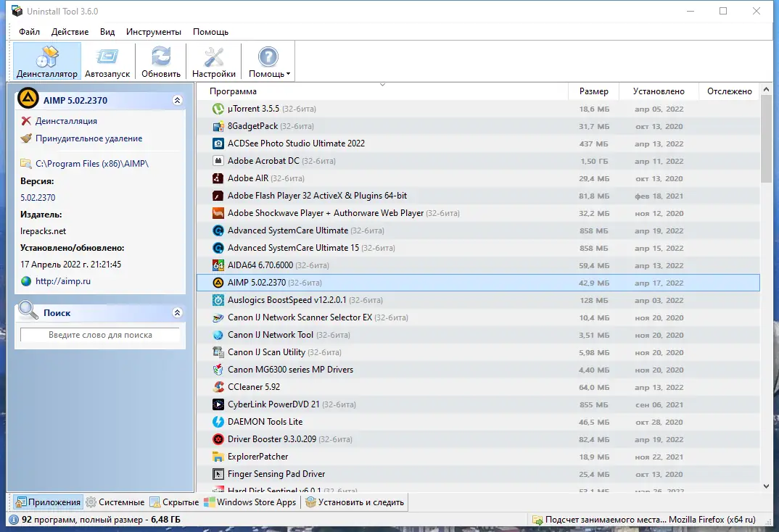Select the CCleaner application icon
The image size is (779, 532).
click(x=217, y=387)
